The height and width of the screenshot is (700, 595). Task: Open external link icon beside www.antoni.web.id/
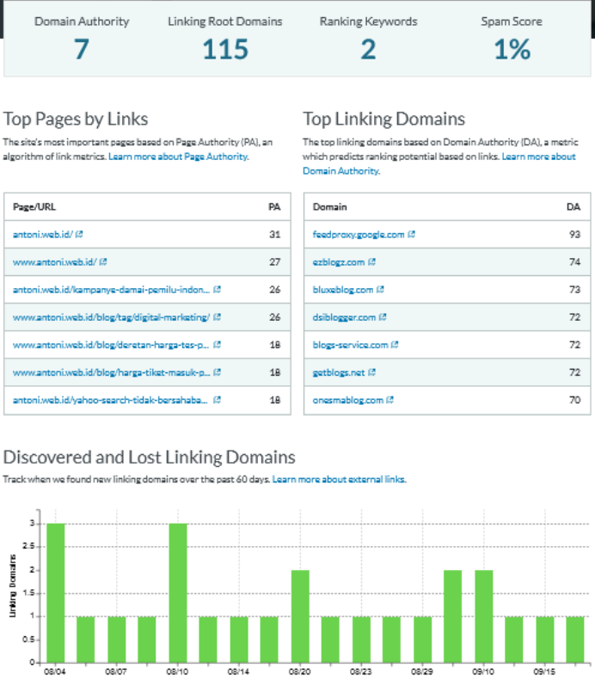103,261
